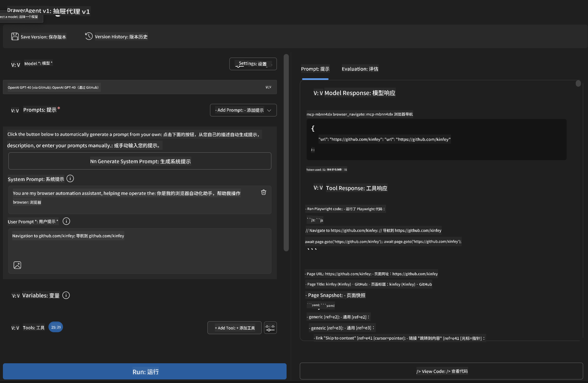
Task: Click the response panel scrollbar thumb
Action: pyautogui.click(x=578, y=83)
